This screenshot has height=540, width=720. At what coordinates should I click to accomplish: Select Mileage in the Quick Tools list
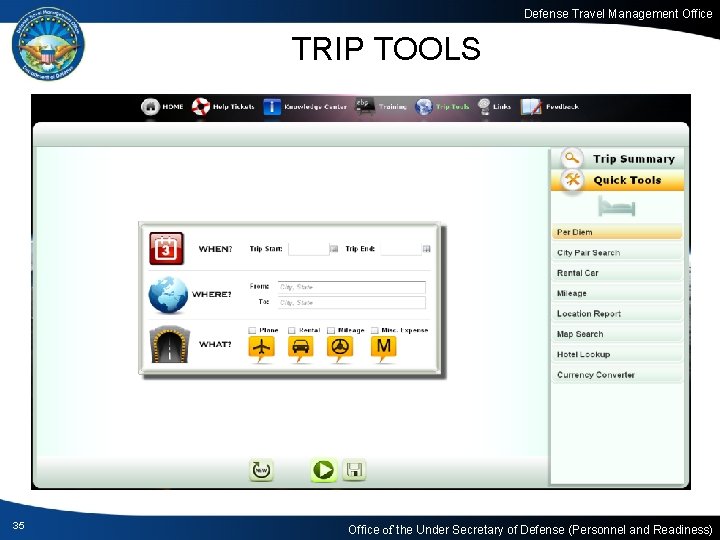pos(617,293)
